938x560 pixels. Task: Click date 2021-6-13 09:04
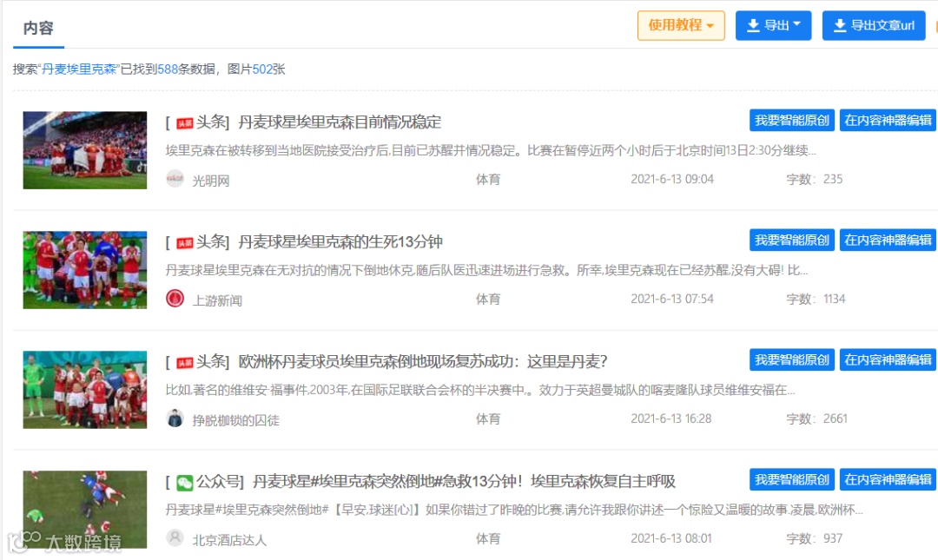[672, 179]
